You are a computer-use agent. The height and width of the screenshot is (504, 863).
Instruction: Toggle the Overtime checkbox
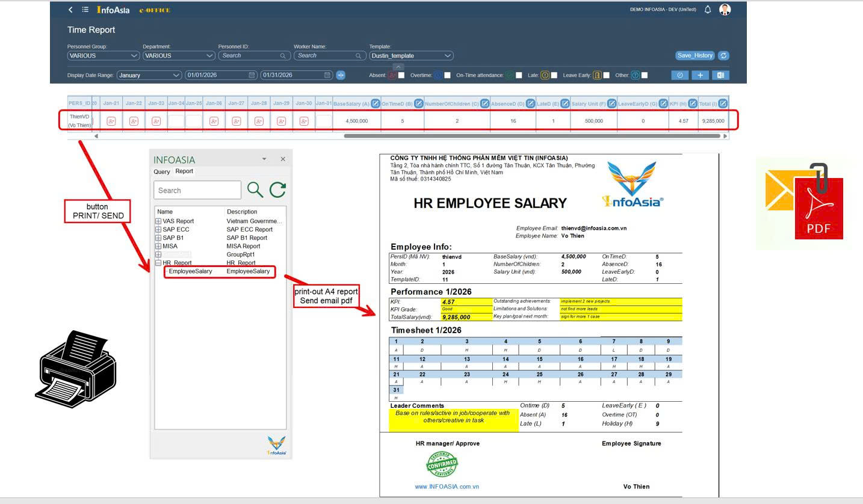447,75
